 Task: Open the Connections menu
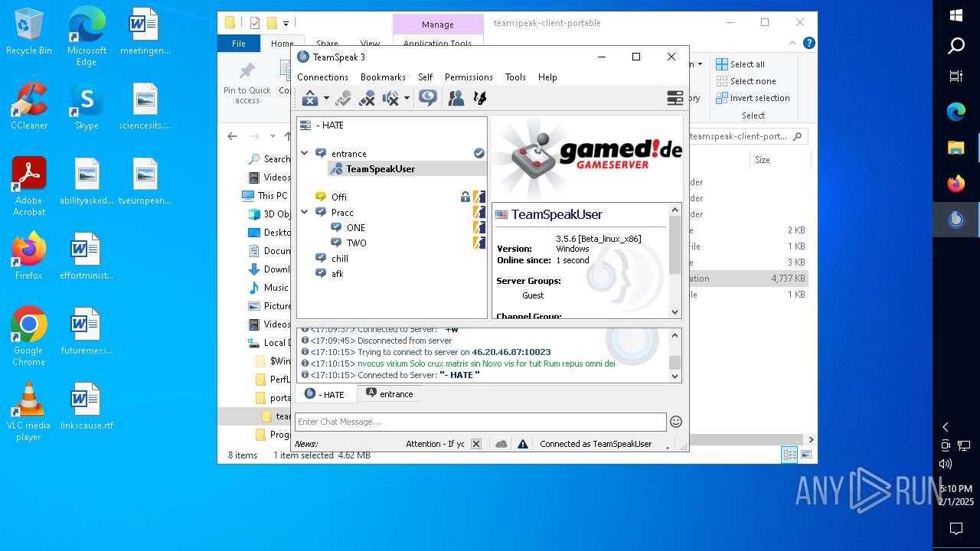point(322,77)
